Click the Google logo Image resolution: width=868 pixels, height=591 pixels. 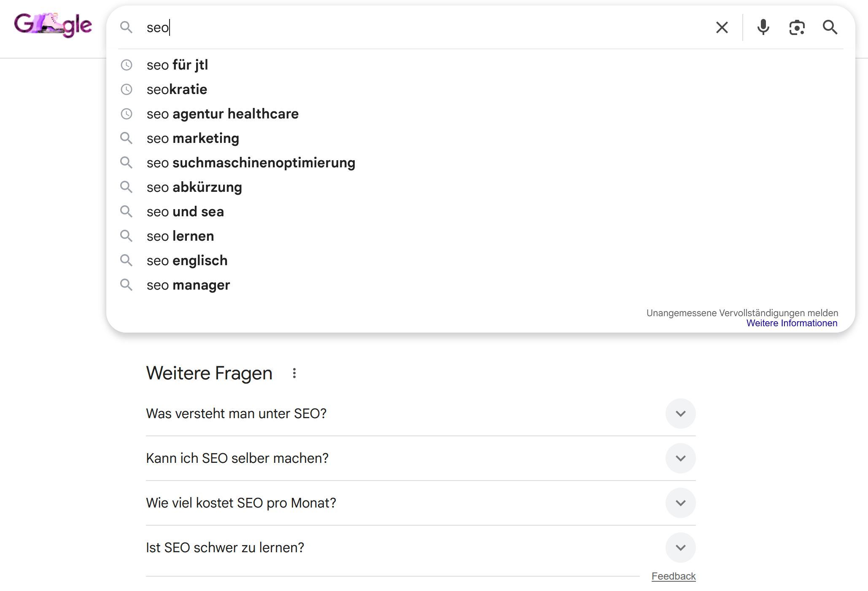52,25
